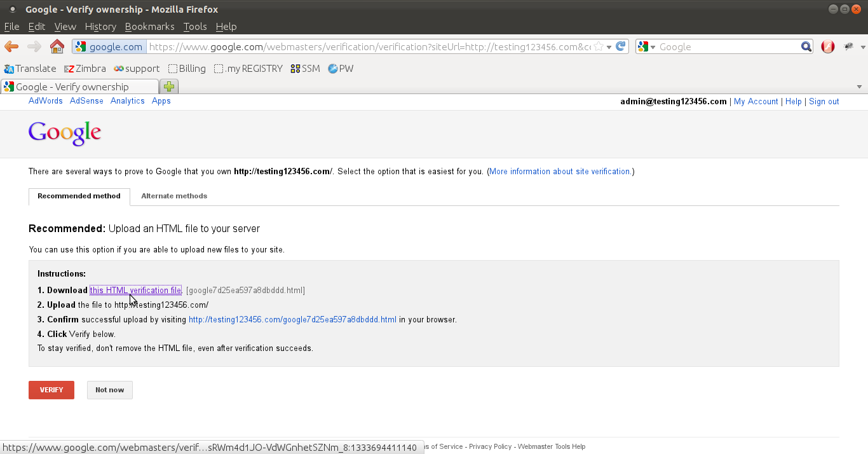Click the browser Back arrow button
Image resolution: width=868 pixels, height=454 pixels.
click(11, 46)
